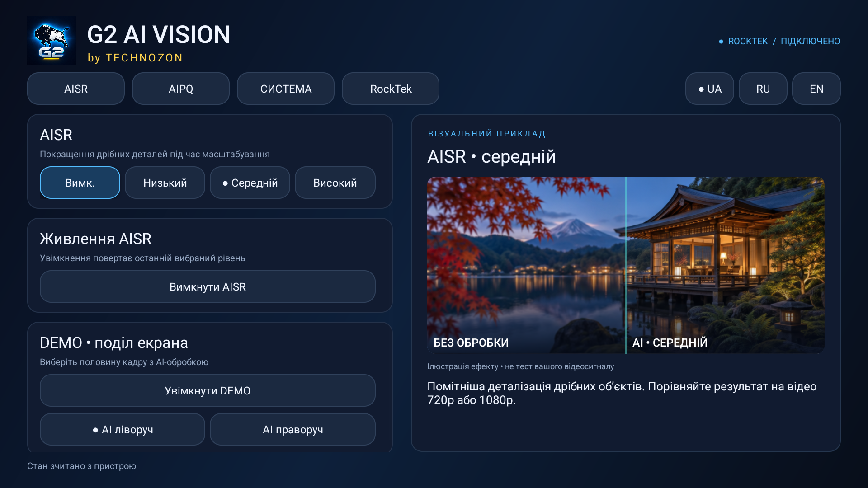Image resolution: width=868 pixels, height=488 pixels.
Task: Click 'Стан зчитано з пристрою' status text
Action: tap(81, 466)
